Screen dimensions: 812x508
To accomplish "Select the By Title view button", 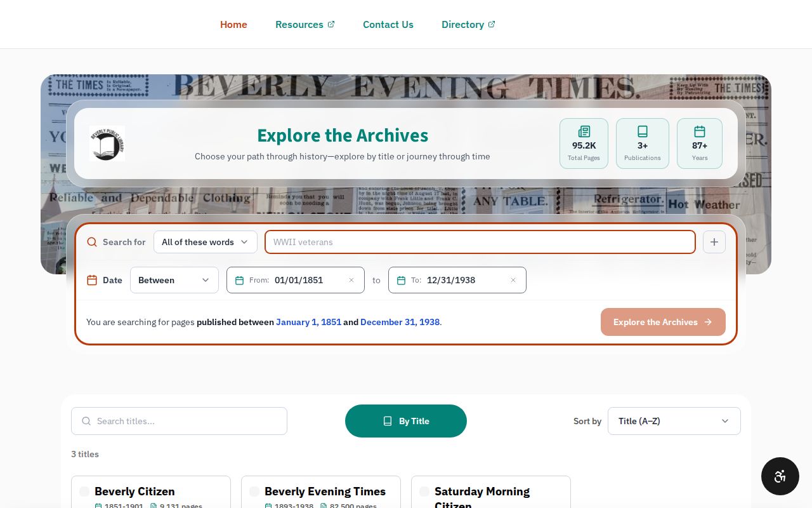I will tap(406, 421).
